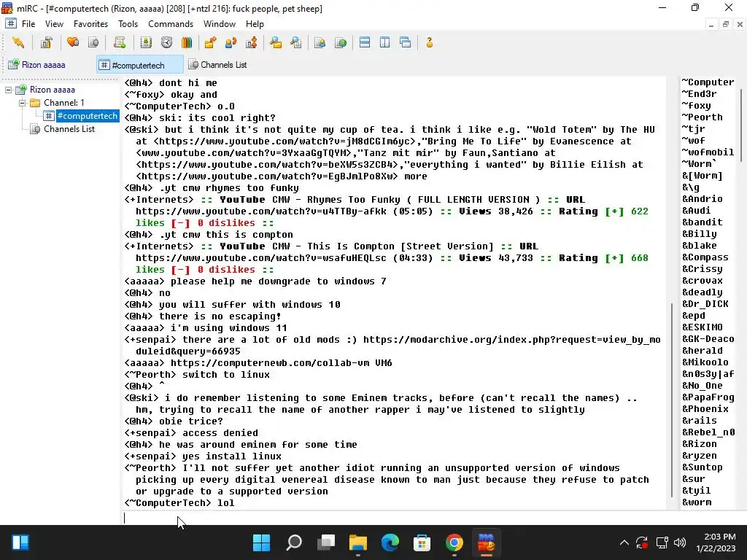Screen dimensions: 747x560
Task: Open Log Files magnifier icon
Action: tap(296, 43)
